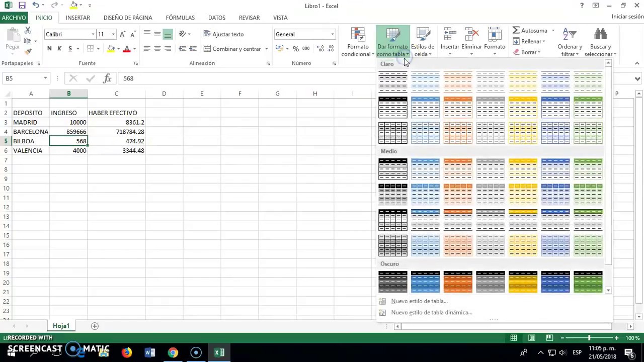Click the Cut scissors icon
The height and width of the screenshot is (362, 644).
click(x=28, y=31)
